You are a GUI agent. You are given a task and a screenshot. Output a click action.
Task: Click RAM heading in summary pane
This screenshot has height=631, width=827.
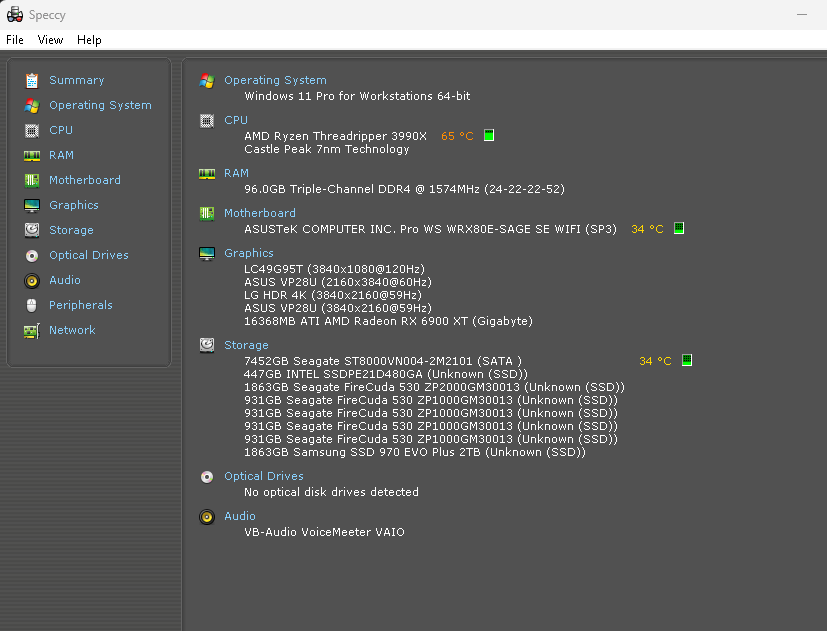pos(236,173)
